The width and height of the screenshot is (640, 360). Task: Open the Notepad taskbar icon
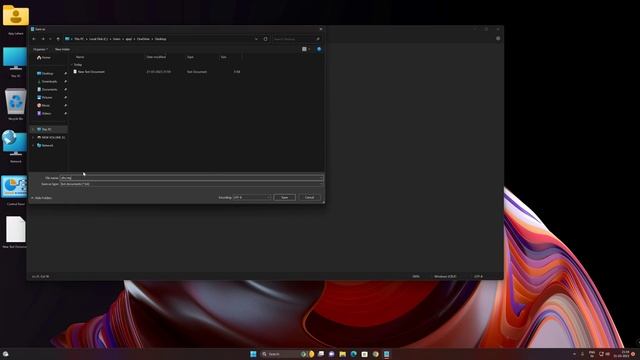coord(387,354)
